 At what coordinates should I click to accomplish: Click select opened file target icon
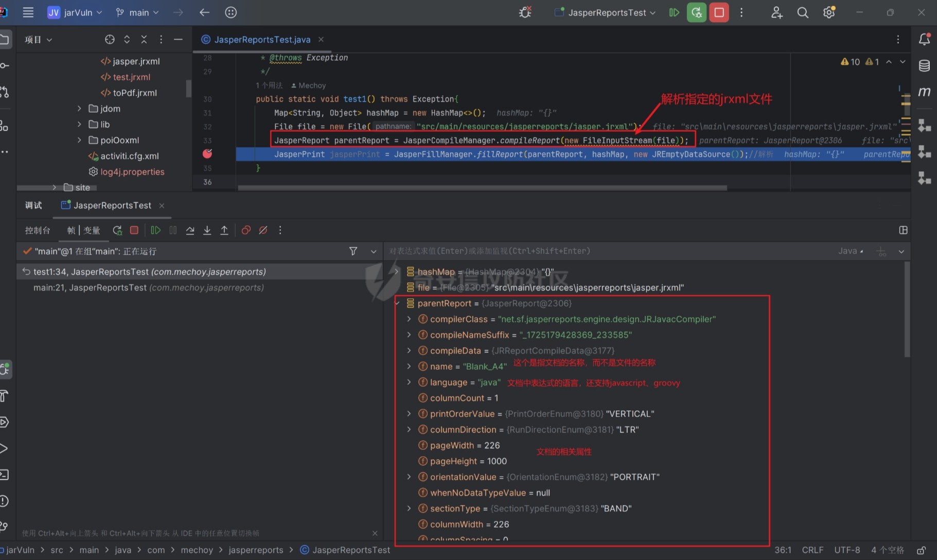click(110, 40)
